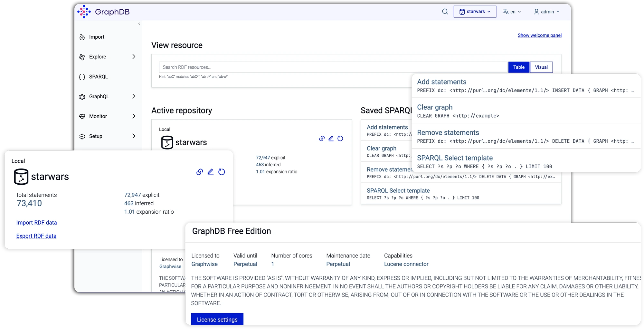Collapse the sidebar with the arrow icon
This screenshot has width=644, height=329.
coord(139,24)
